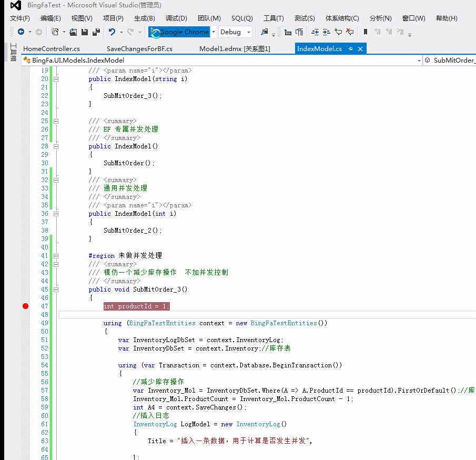Select the IndexModel.cs tab
Image resolution: width=476 pixels, height=460 pixels.
(x=319, y=48)
